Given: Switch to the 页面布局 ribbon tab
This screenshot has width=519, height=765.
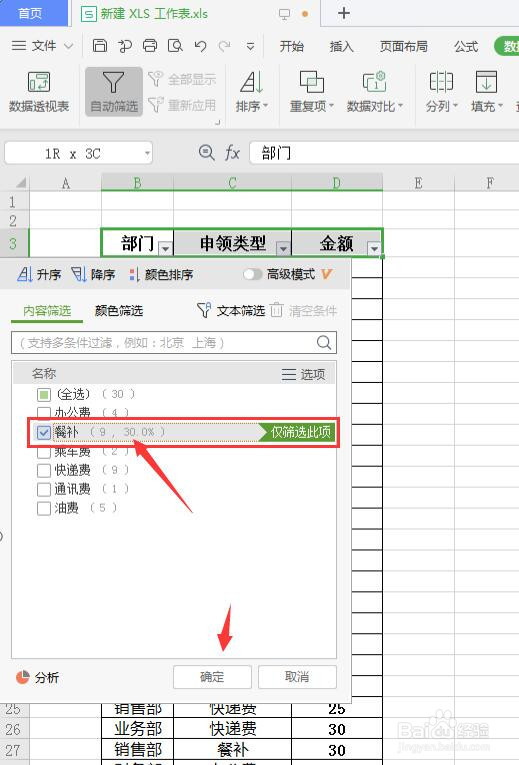Looking at the screenshot, I should [404, 46].
